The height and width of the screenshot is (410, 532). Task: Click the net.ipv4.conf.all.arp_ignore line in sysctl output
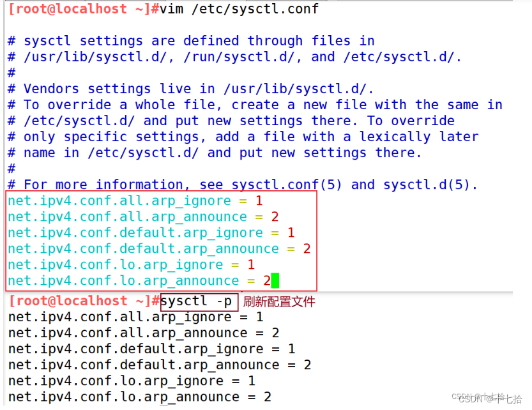(135, 317)
